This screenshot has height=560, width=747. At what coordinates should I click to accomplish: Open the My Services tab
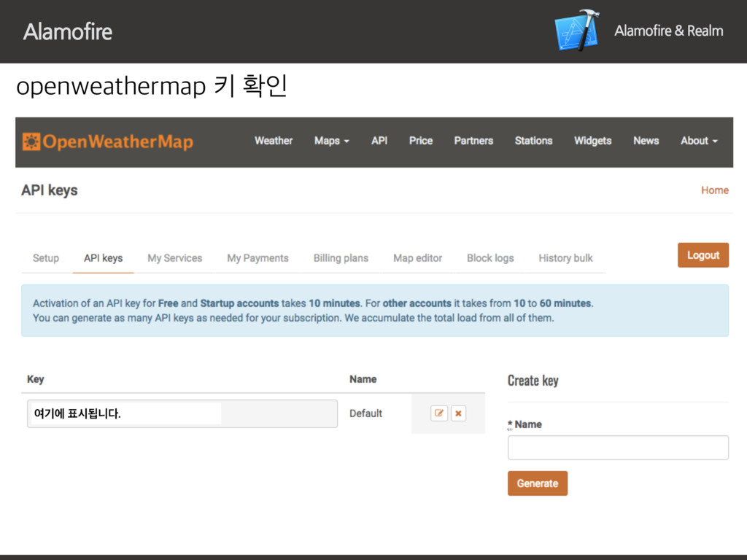pyautogui.click(x=175, y=258)
